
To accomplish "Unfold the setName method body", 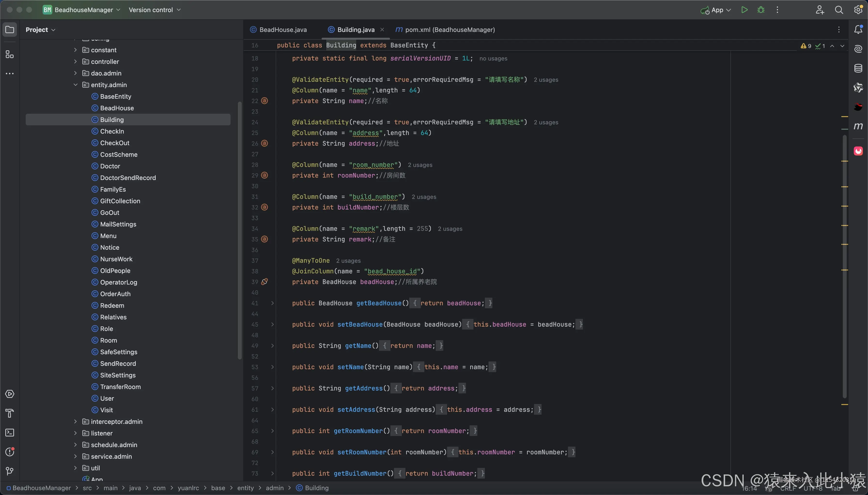I will [272, 367].
